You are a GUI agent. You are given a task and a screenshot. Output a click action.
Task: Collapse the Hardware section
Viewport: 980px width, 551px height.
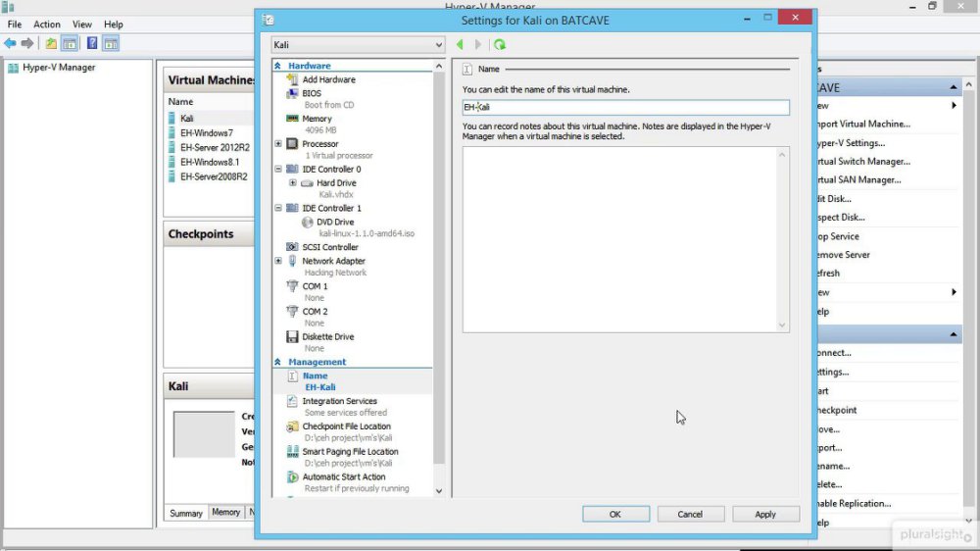click(277, 66)
